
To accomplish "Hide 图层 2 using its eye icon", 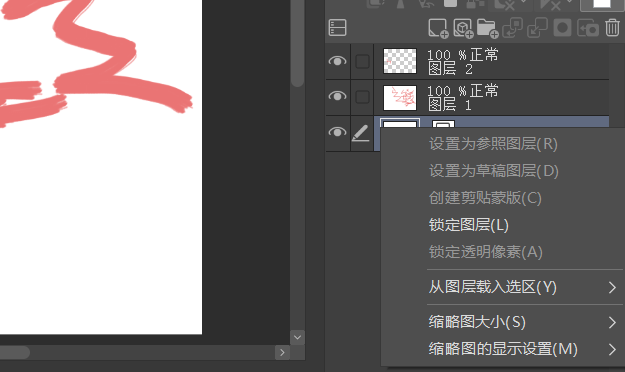I will click(337, 61).
